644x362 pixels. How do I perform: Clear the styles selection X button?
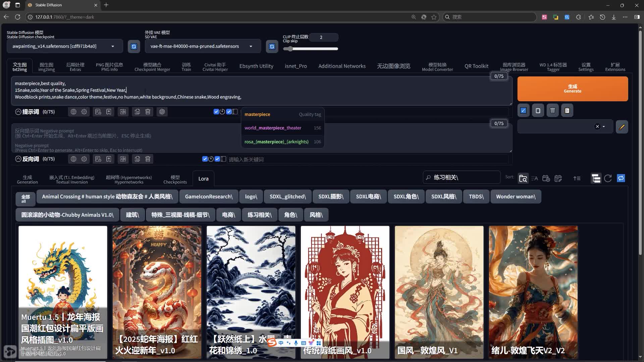click(x=597, y=127)
